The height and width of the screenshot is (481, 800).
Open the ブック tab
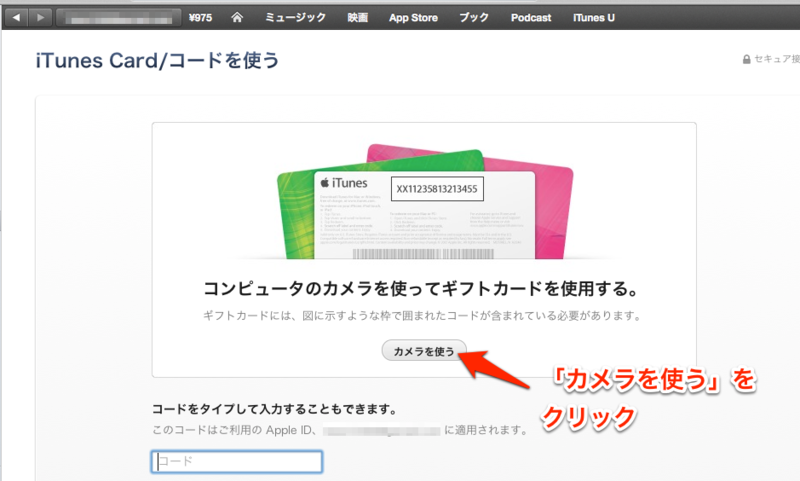click(473, 17)
